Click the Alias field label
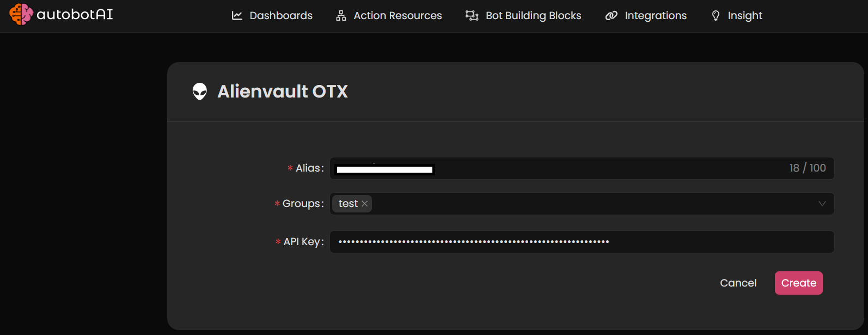 click(x=310, y=168)
